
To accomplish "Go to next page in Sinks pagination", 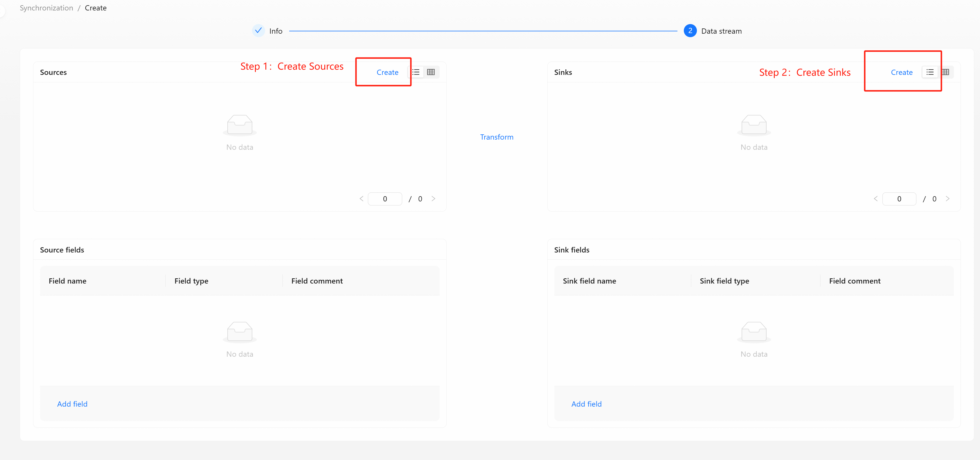I will click(x=947, y=199).
